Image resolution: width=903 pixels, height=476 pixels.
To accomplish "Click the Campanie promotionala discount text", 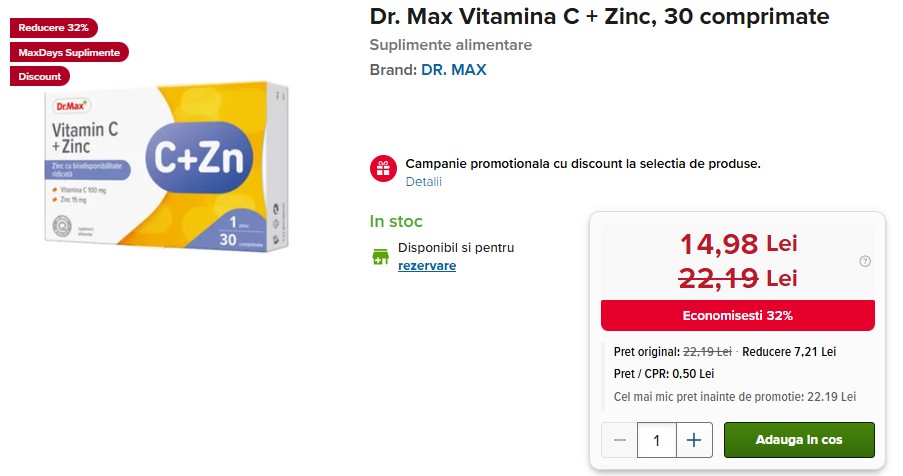I will pos(583,163).
